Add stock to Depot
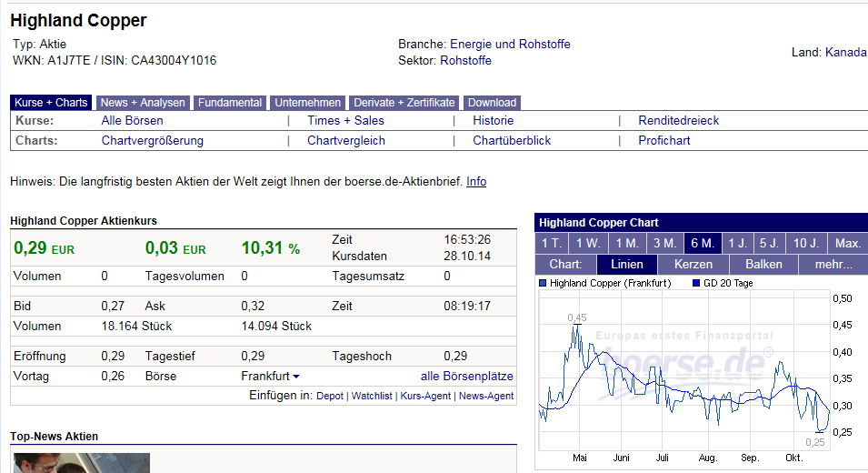Screen dimensions: 868x473 (x=330, y=396)
